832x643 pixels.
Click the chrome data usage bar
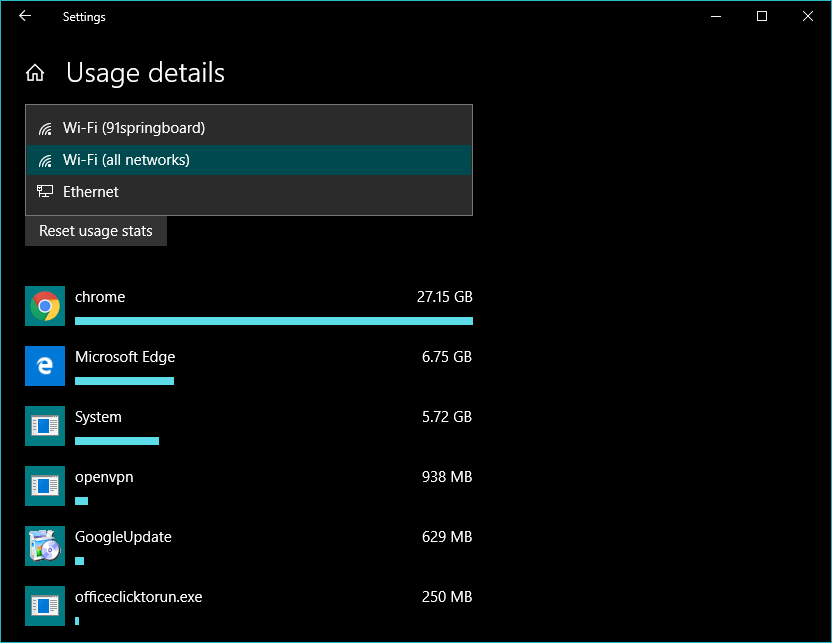click(x=273, y=321)
